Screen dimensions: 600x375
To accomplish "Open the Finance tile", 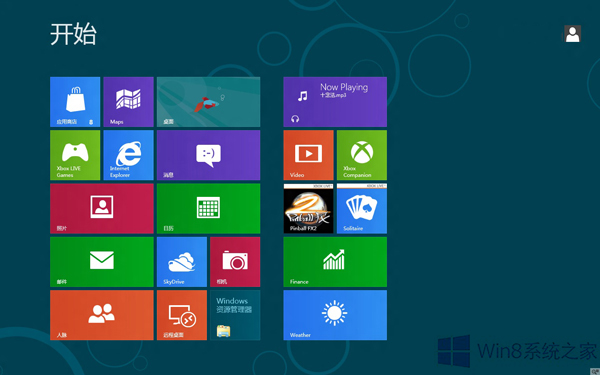I will click(335, 262).
